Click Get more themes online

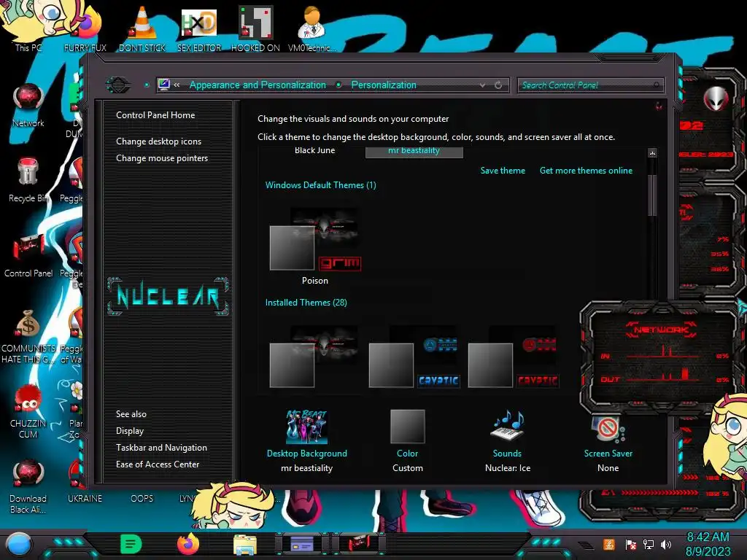[x=586, y=171]
